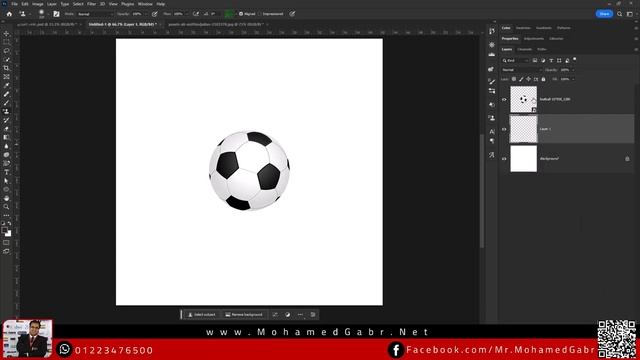Select the Spot Healing Brush tool

(x=6, y=94)
